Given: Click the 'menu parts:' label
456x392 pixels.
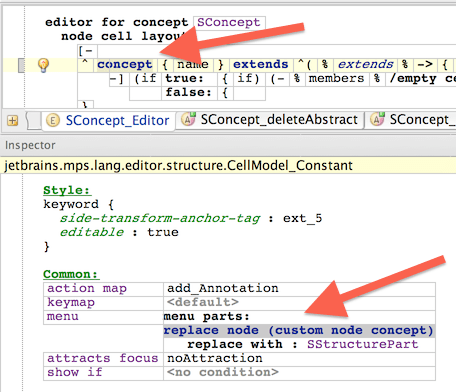Looking at the screenshot, I should click(207, 316).
